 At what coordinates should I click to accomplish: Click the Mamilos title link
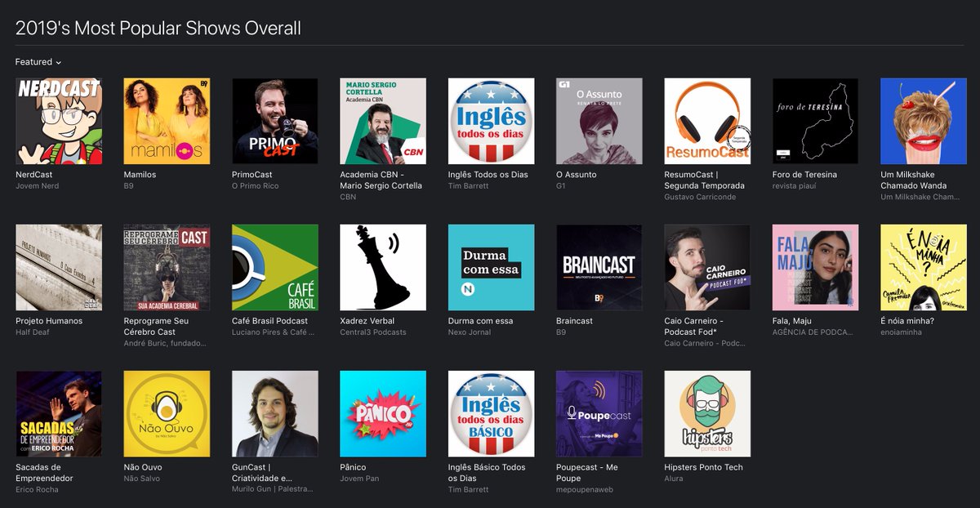tap(140, 175)
